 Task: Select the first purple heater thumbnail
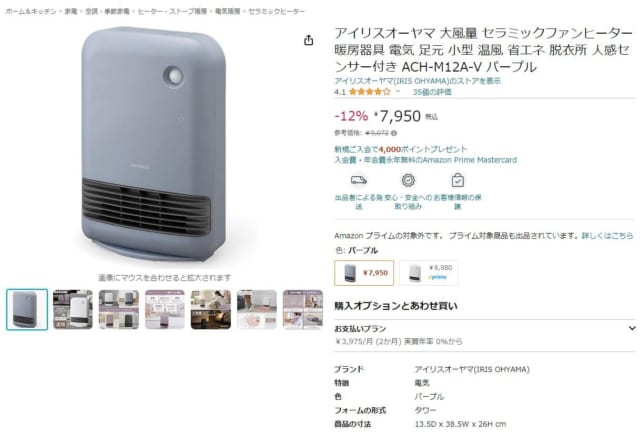click(27, 309)
